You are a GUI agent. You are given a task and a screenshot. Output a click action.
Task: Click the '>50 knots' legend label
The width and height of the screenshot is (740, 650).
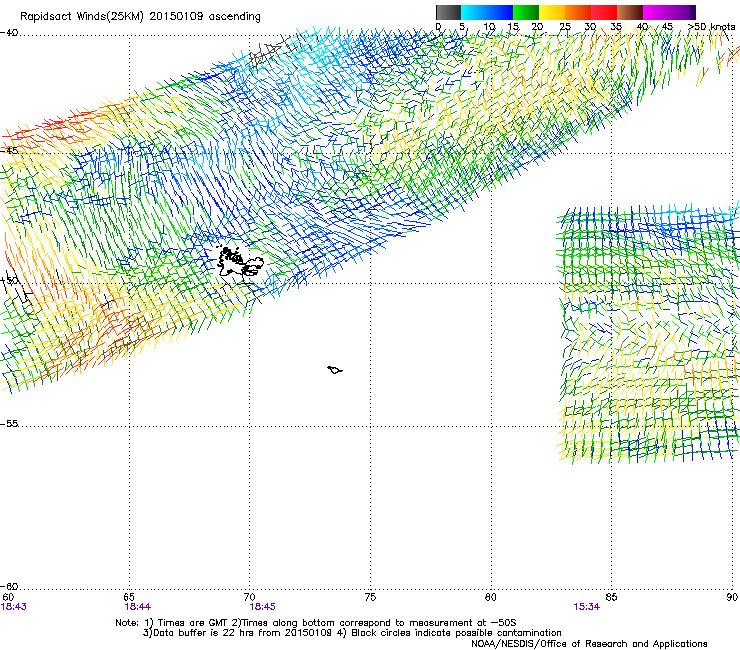(x=711, y=27)
